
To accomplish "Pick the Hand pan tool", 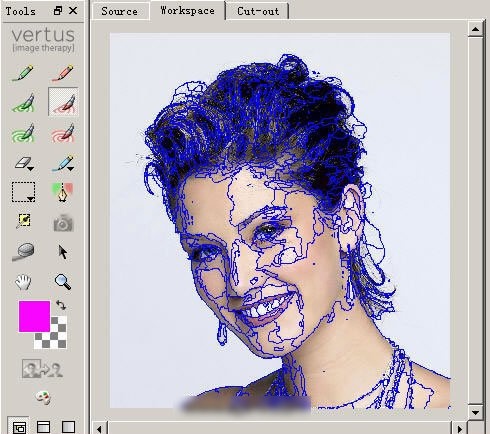I will [23, 282].
